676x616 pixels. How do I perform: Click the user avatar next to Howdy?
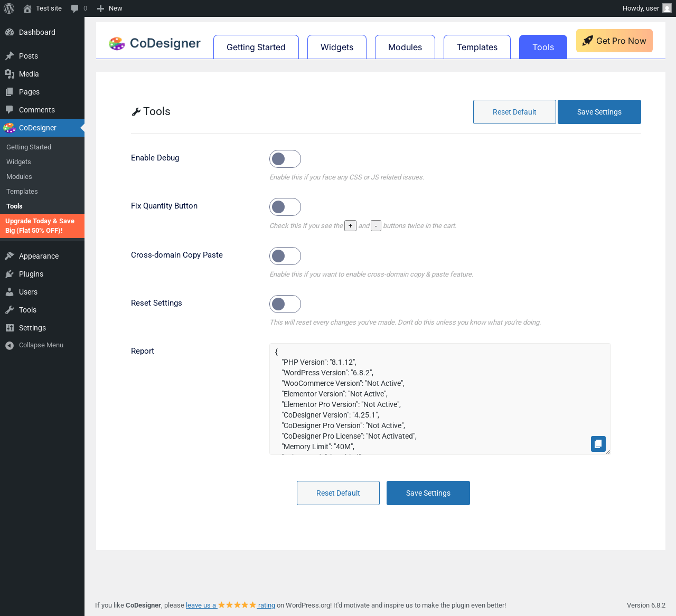(x=667, y=8)
